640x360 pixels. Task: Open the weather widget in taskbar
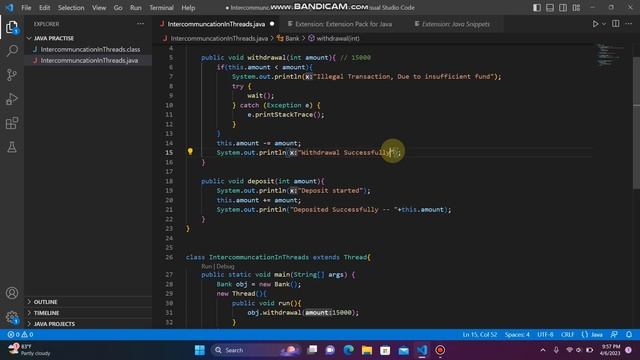point(29,350)
